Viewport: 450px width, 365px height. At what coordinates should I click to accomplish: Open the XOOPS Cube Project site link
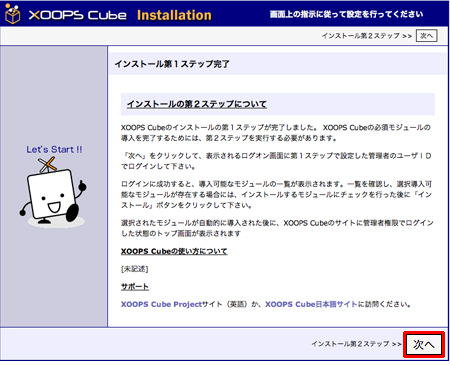click(x=161, y=304)
